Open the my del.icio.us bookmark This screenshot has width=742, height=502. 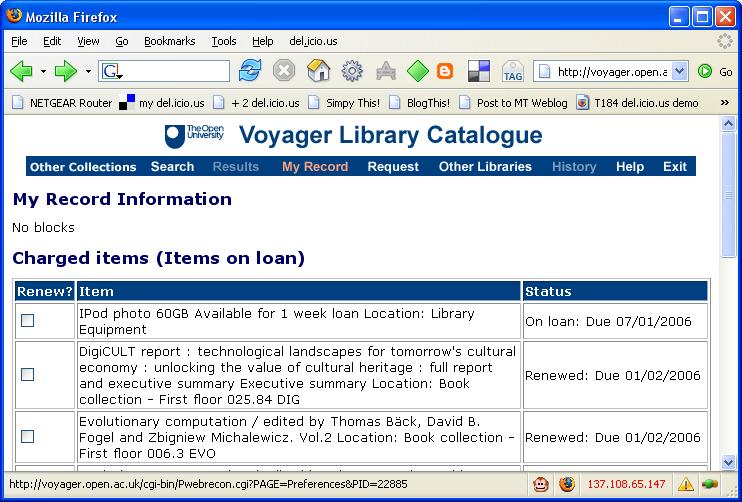click(x=162, y=103)
